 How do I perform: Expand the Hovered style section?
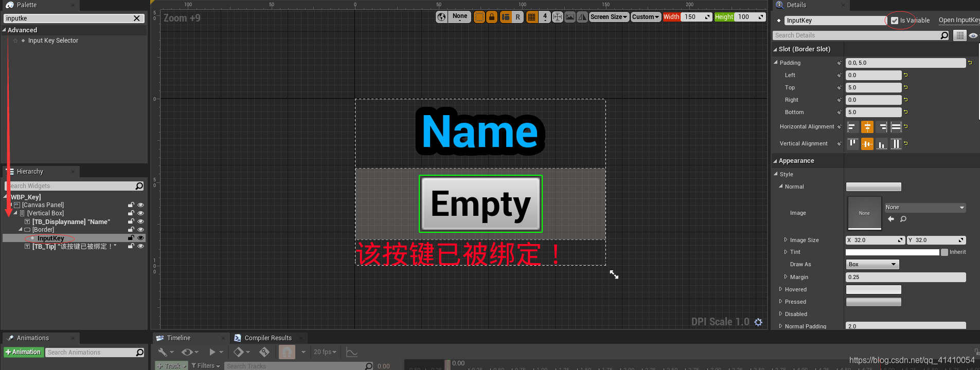pyautogui.click(x=780, y=289)
